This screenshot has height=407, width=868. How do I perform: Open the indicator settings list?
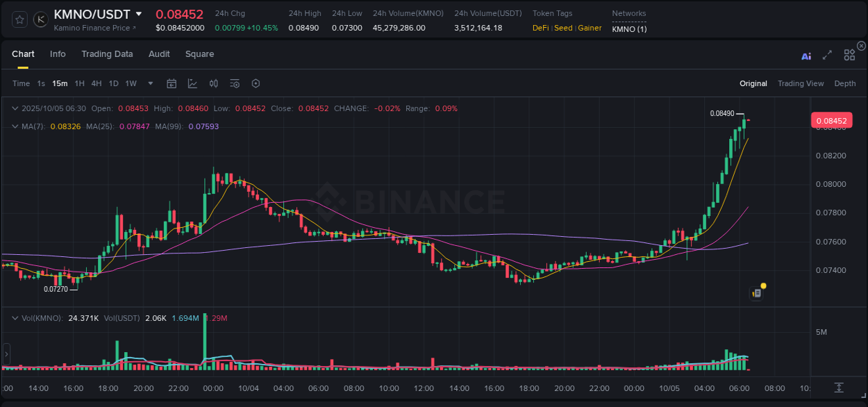pyautogui.click(x=235, y=83)
